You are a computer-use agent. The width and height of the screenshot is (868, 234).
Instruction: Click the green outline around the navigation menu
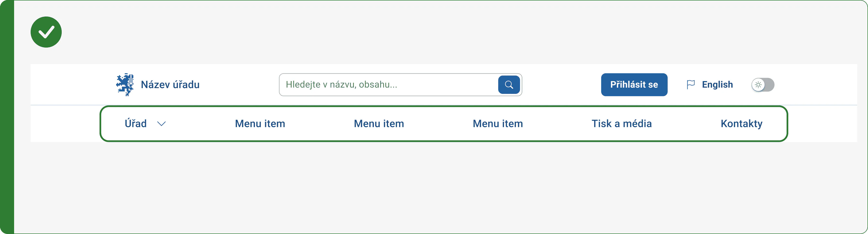tap(443, 106)
